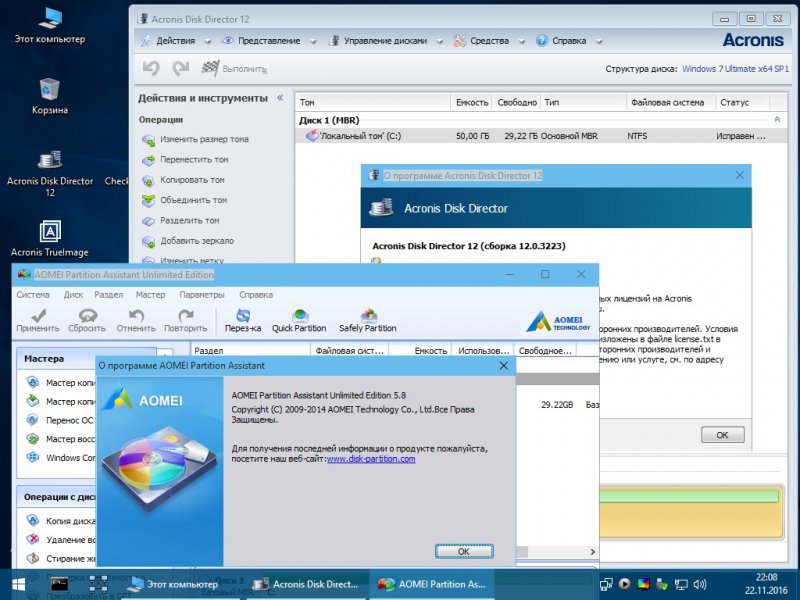Select the Acronis Disk Director 12 desktop shortcut

click(x=49, y=172)
